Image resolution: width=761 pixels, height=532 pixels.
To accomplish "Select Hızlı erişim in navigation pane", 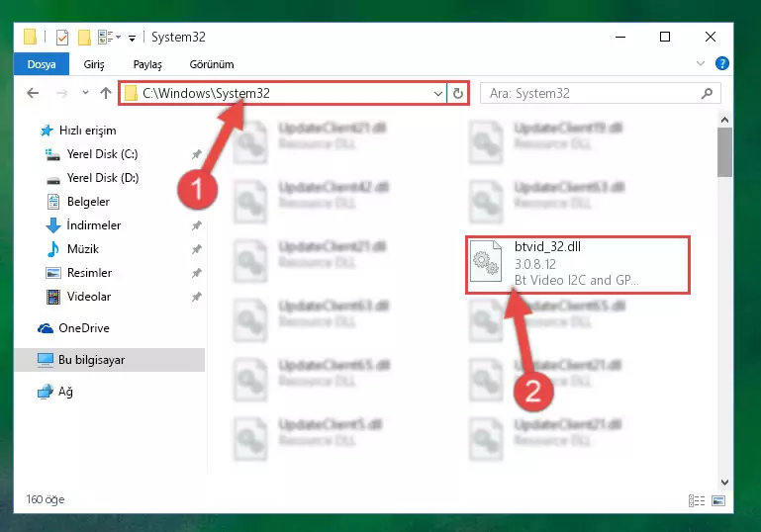I will tap(87, 131).
